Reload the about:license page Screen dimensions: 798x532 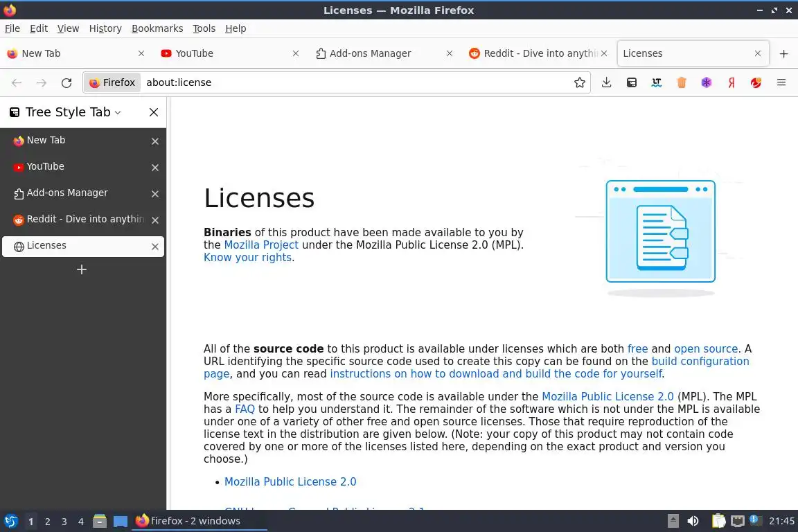pyautogui.click(x=66, y=82)
